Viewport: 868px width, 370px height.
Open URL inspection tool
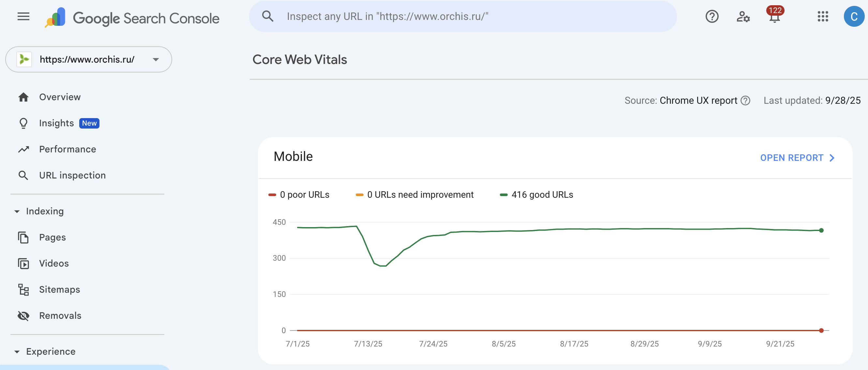click(x=72, y=176)
